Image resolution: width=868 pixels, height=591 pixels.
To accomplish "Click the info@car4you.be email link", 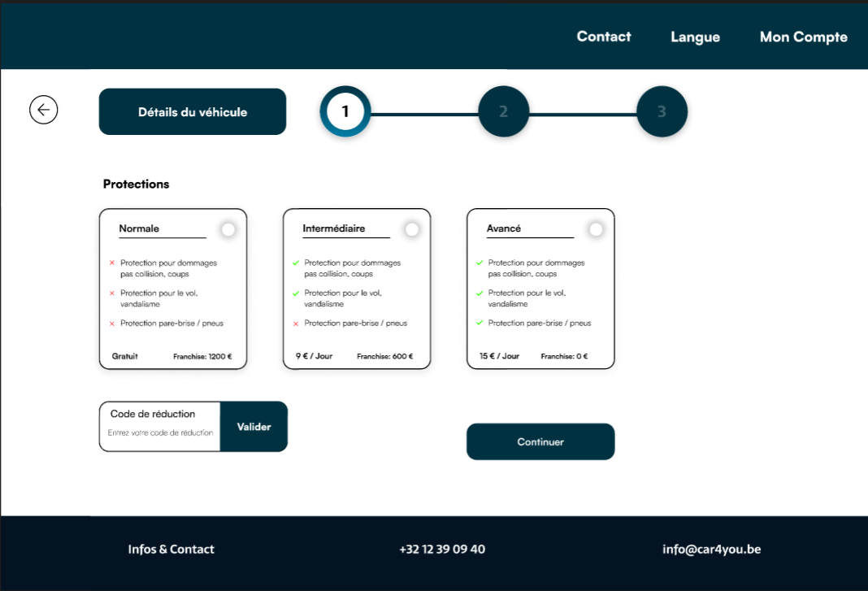I will pyautogui.click(x=711, y=550).
